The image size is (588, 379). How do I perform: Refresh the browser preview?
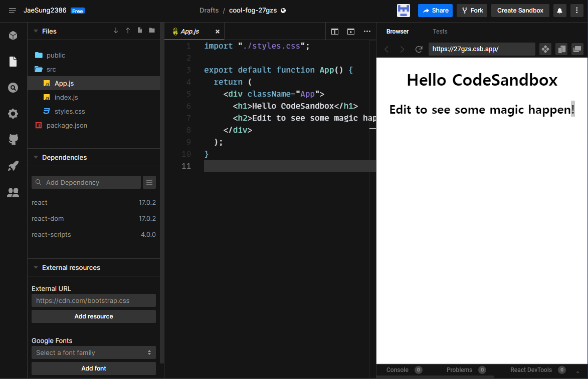point(419,49)
